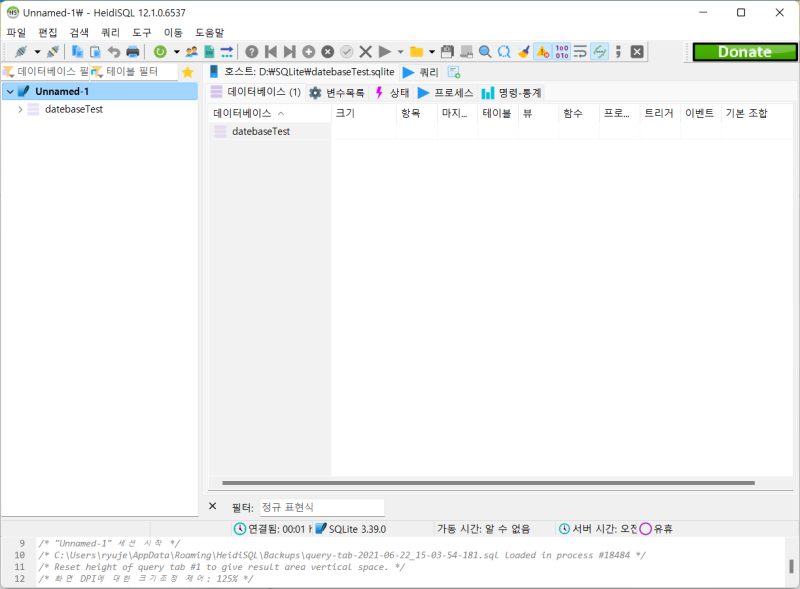Open the 이동 menu
800x589 pixels.
pos(173,32)
